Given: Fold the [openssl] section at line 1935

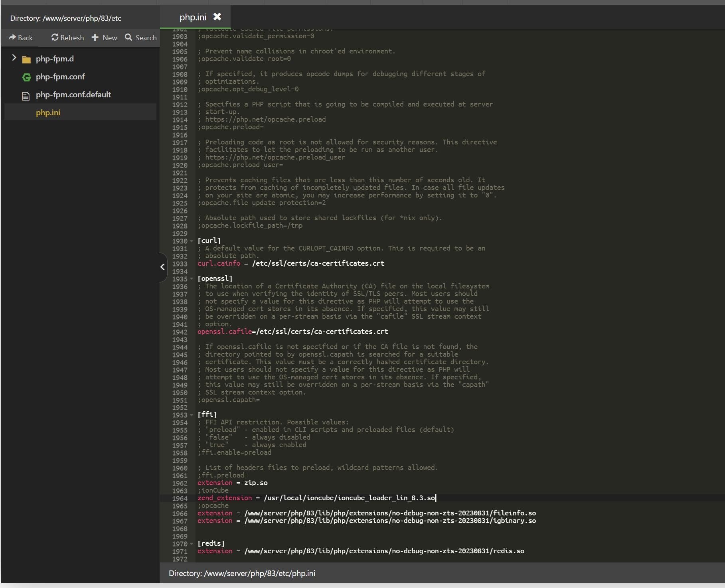Looking at the screenshot, I should point(192,279).
